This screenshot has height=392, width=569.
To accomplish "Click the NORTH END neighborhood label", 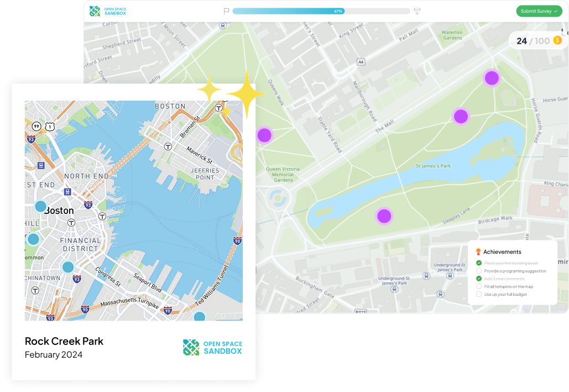I will (86, 176).
